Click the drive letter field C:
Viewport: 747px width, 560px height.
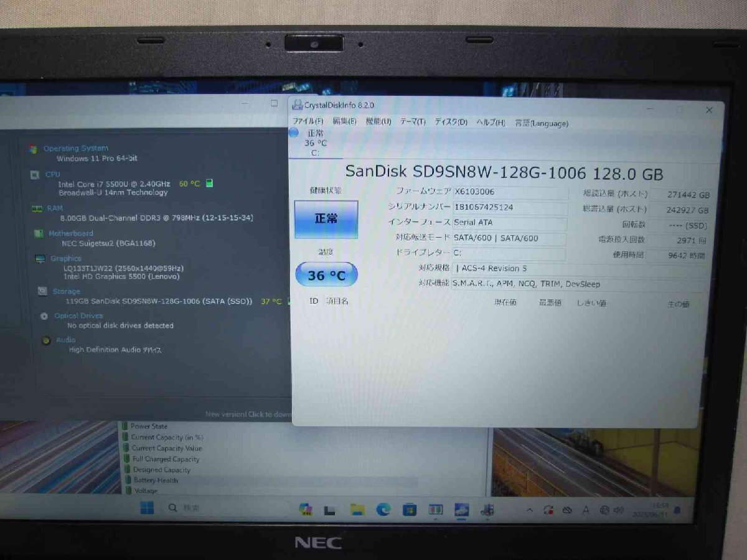point(509,253)
